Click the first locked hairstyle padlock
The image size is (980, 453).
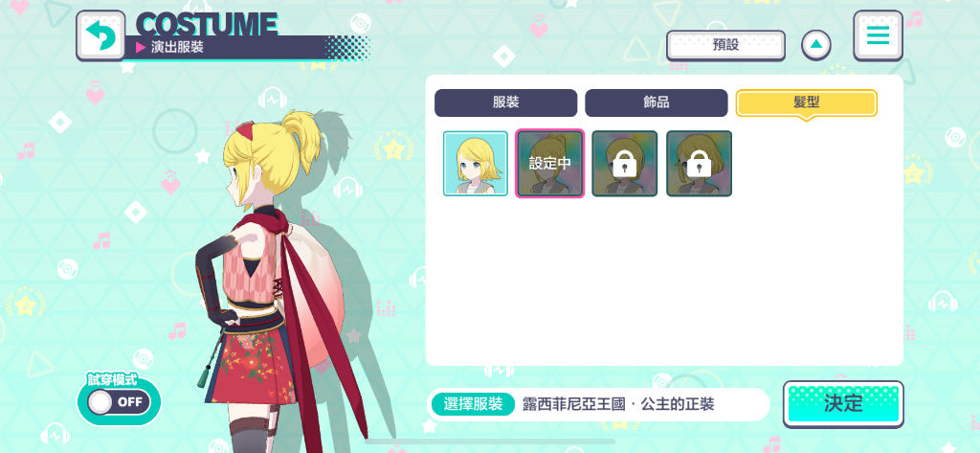click(624, 164)
